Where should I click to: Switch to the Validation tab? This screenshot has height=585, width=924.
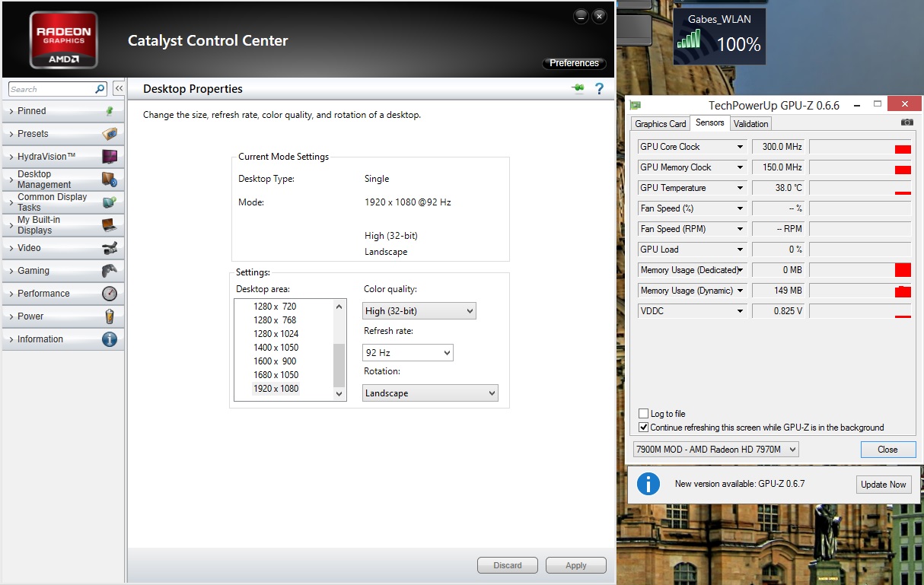coord(751,124)
